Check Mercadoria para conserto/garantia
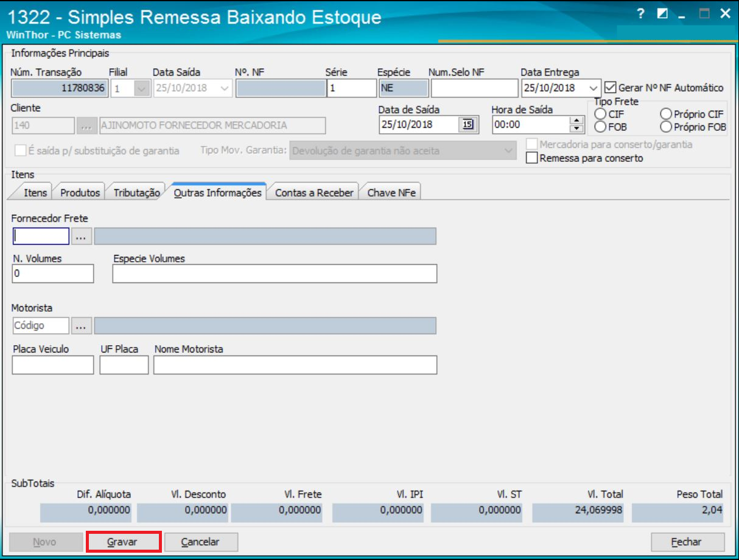The height and width of the screenshot is (560, 739). click(532, 145)
